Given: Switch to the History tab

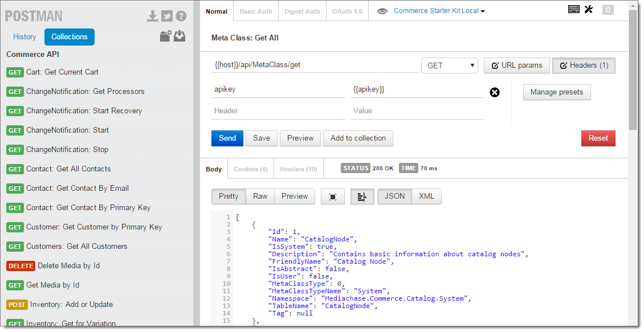Looking at the screenshot, I should coord(25,37).
